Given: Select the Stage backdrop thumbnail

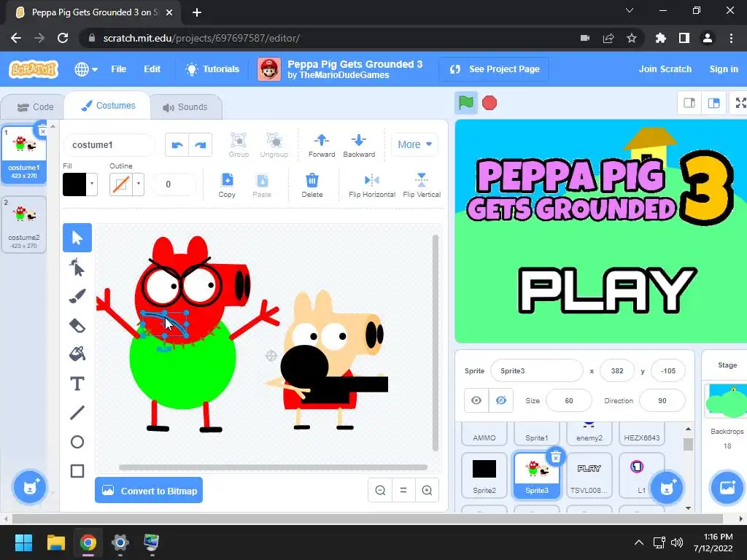Looking at the screenshot, I should pyautogui.click(x=727, y=400).
